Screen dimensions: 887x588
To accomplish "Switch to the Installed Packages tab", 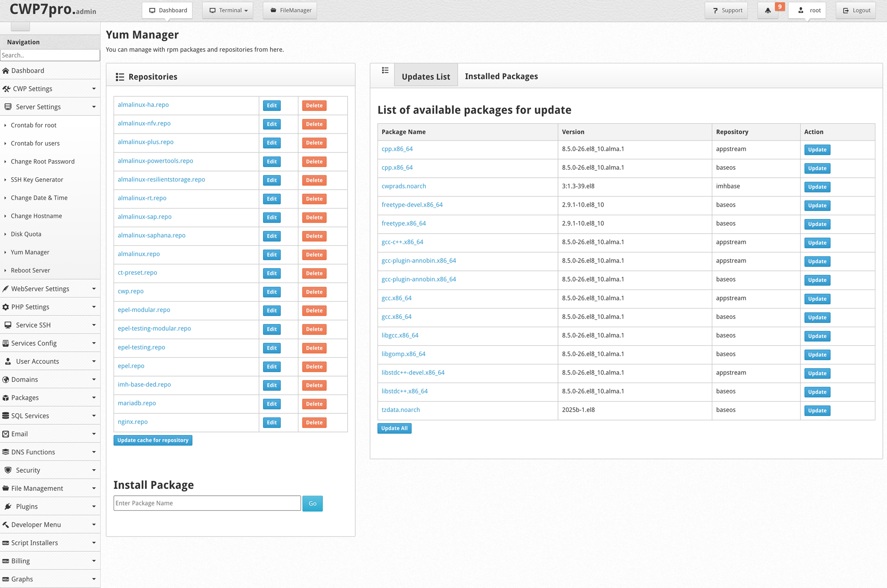I will [x=501, y=76].
